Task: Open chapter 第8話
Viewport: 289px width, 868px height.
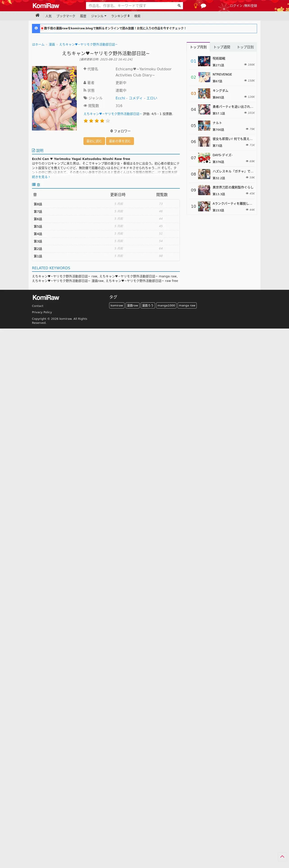Action: point(38,204)
